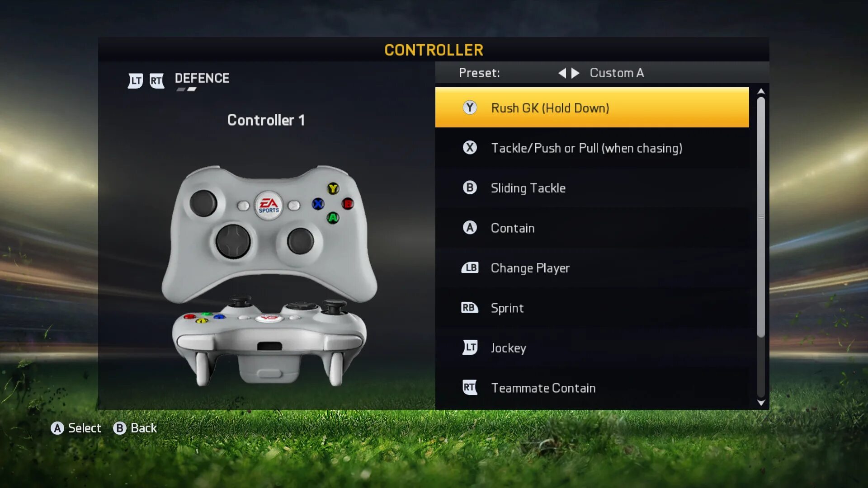Scroll down the button mapping list

point(761,403)
